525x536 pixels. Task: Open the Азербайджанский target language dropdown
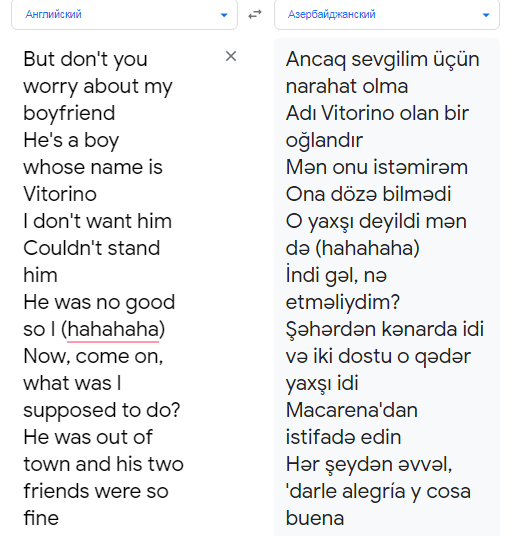click(x=387, y=15)
